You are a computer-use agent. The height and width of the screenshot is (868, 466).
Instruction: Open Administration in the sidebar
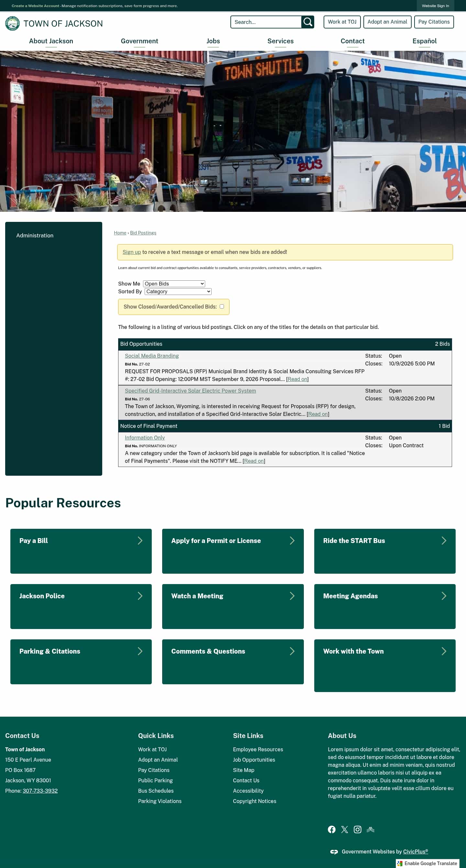(35, 235)
